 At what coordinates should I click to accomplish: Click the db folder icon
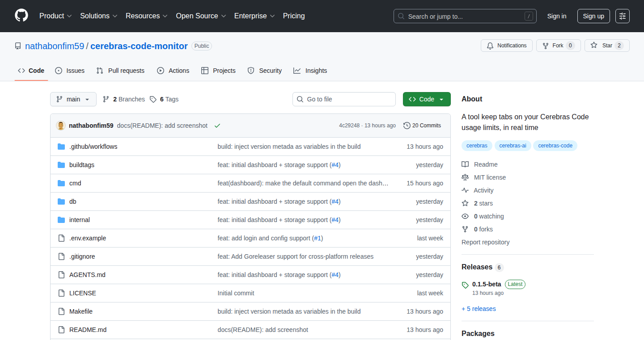click(x=61, y=201)
